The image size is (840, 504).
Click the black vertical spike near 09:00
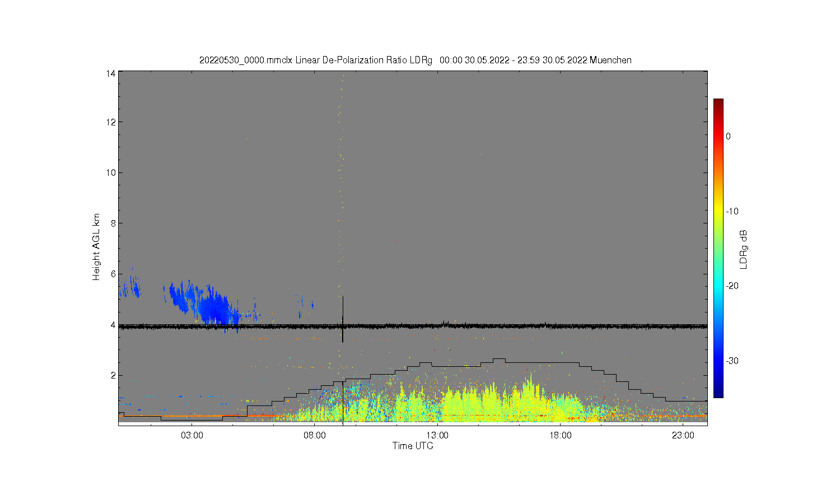(343, 319)
